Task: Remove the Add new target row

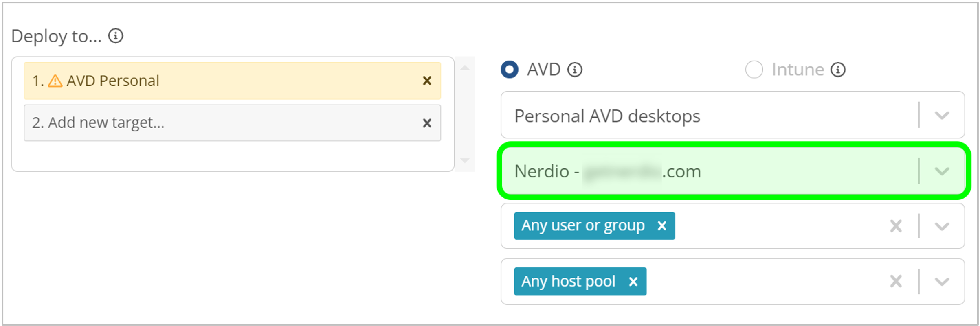Action: [x=427, y=123]
